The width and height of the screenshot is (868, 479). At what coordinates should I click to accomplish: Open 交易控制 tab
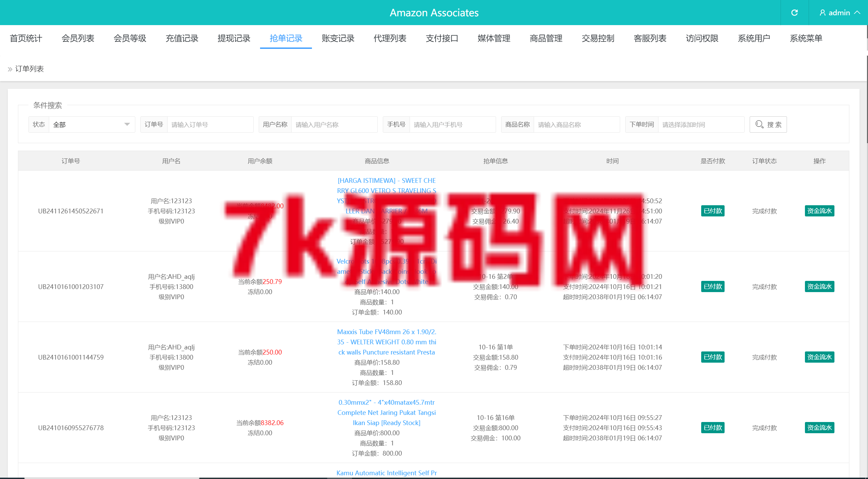598,38
